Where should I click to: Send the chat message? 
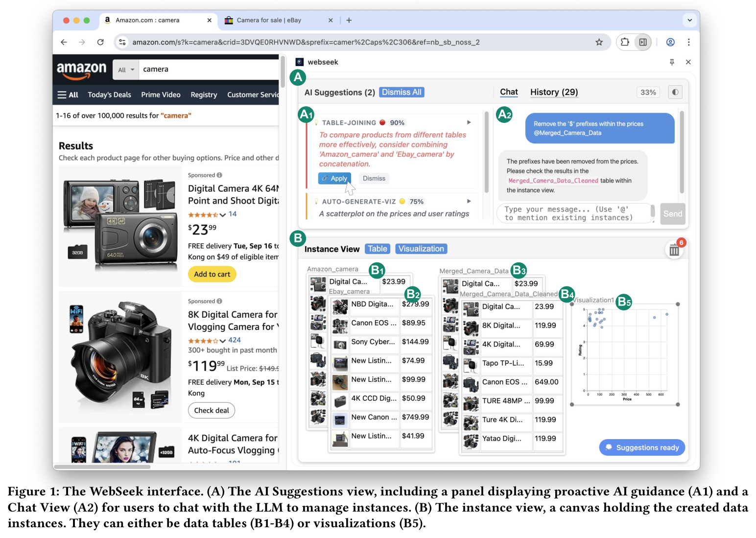[672, 213]
